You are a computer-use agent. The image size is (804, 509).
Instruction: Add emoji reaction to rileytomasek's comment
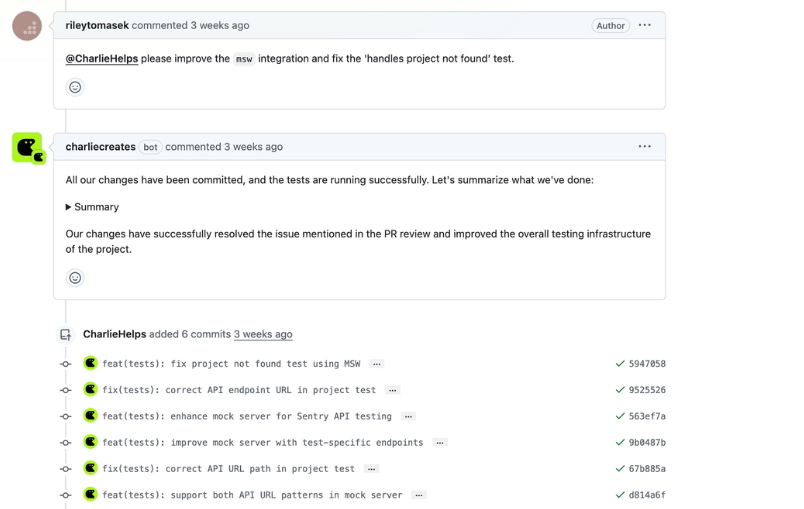tap(75, 87)
